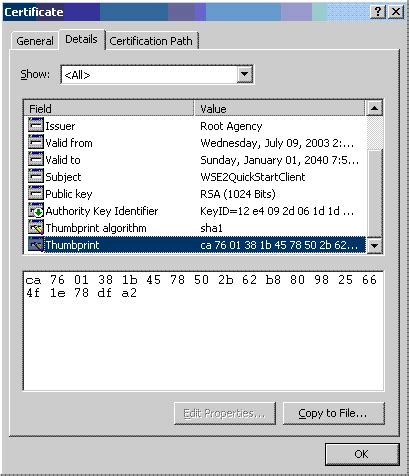The height and width of the screenshot is (476, 409).
Task: Click the Thumbprint algorithm property icon
Action: (36, 227)
